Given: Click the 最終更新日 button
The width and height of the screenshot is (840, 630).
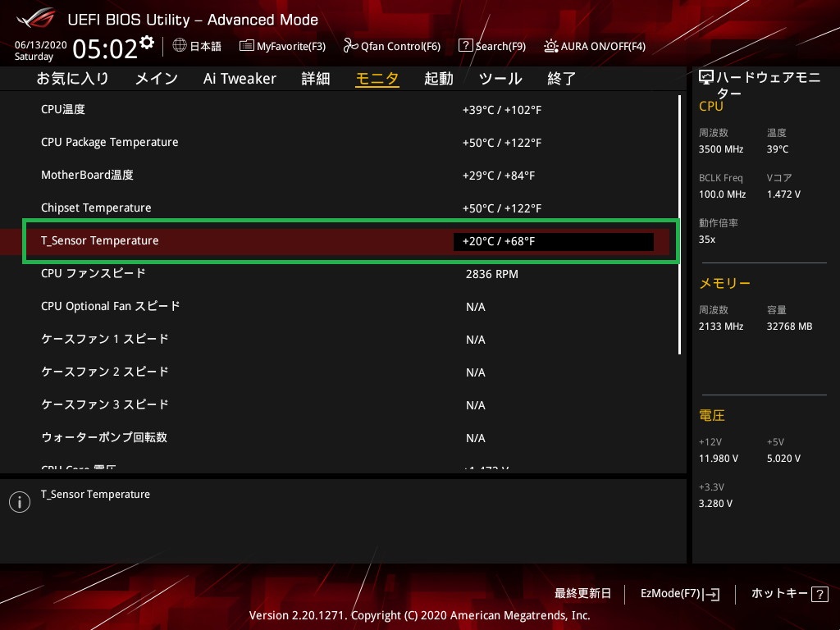Looking at the screenshot, I should (582, 593).
